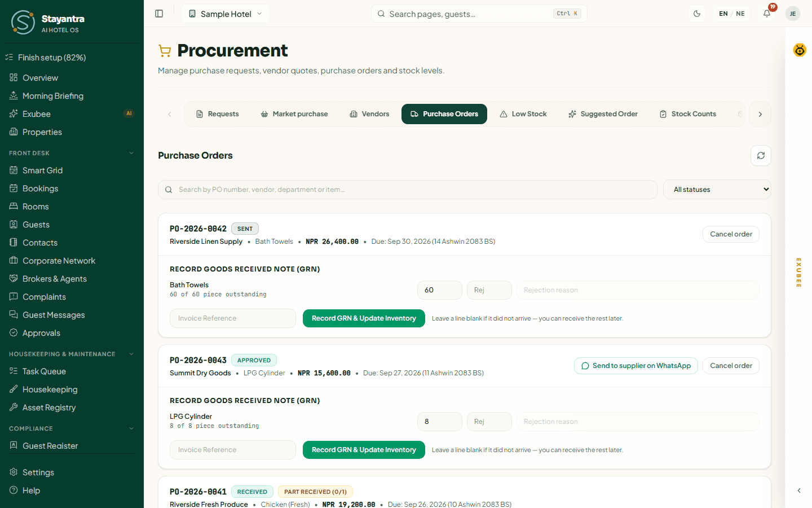This screenshot has height=508, width=812.
Task: Go to Housekeeping in the sidebar
Action: click(x=50, y=389)
